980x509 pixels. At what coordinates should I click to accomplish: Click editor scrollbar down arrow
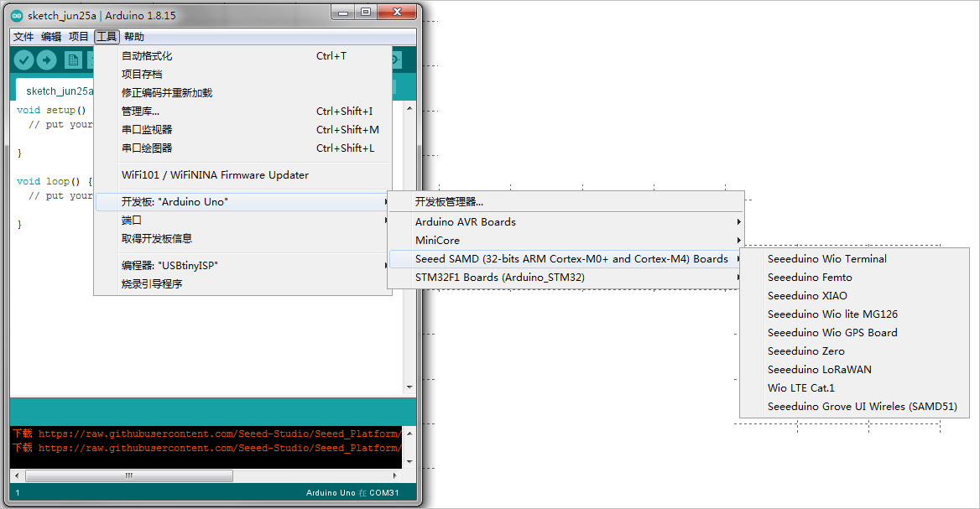[409, 387]
